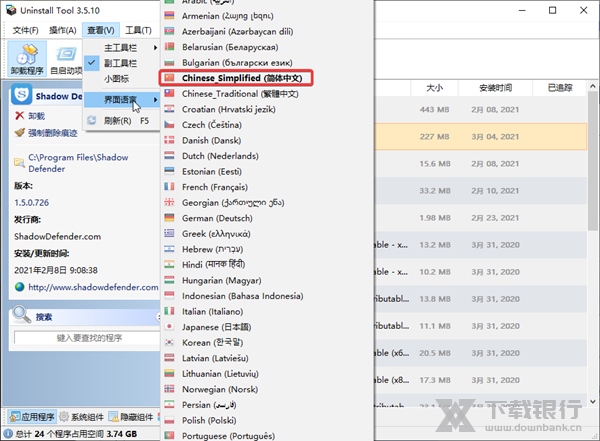Image resolution: width=600 pixels, height=441 pixels.
Task: Click the 卸载程序 toolbar icon
Action: click(x=25, y=57)
